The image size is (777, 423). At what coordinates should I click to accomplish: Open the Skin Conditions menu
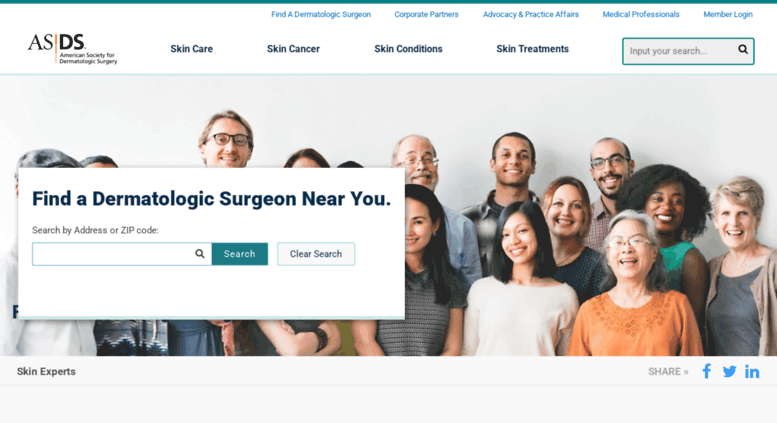(408, 49)
